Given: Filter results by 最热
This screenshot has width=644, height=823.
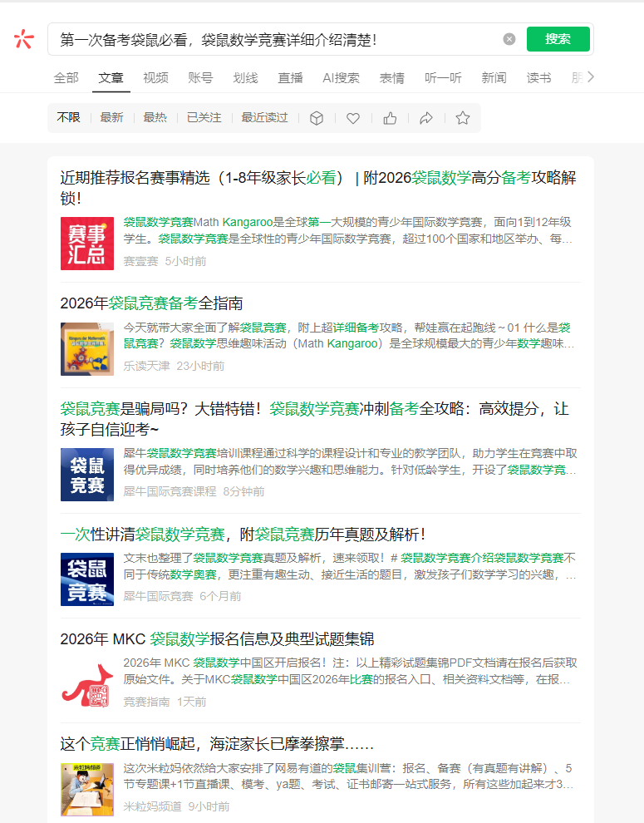Looking at the screenshot, I should (155, 117).
